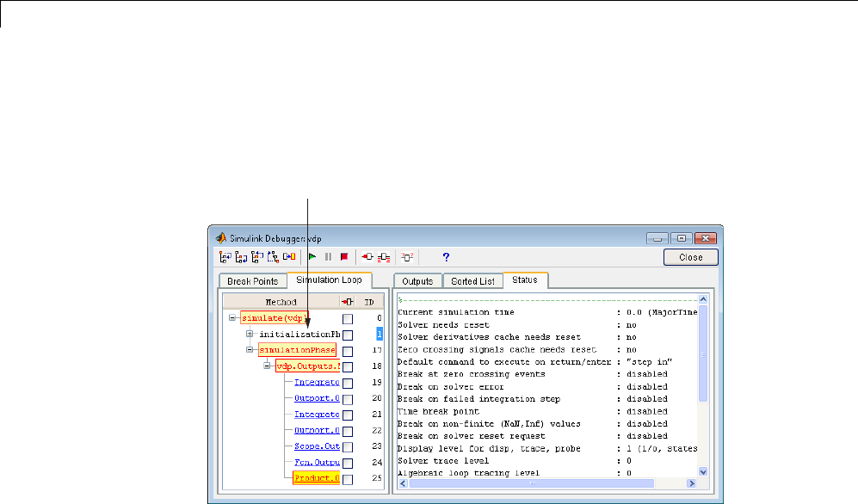Click the highlighted ID 1 cell
The image size is (858, 504).
[x=380, y=334]
